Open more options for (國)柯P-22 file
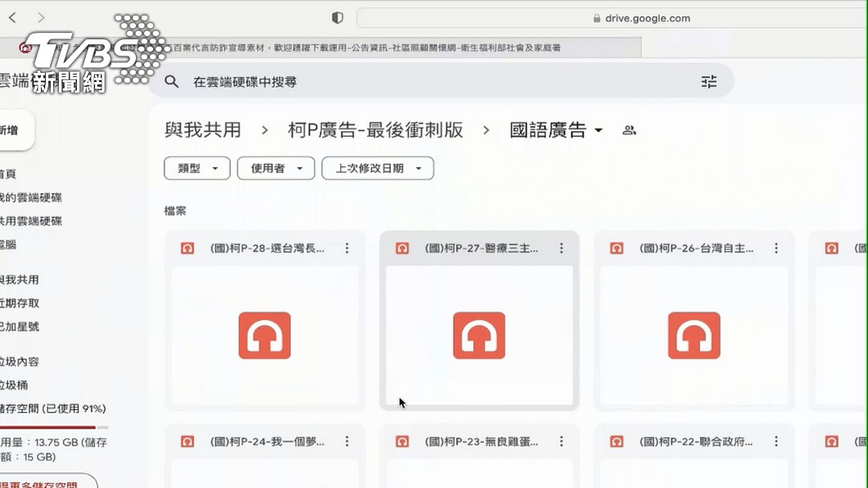The width and height of the screenshot is (868, 488). point(776,441)
